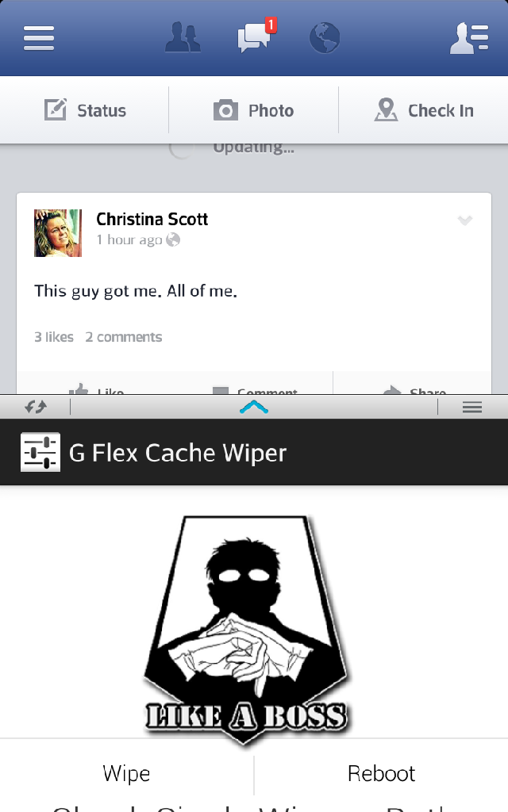Open messages with one notification

(256, 36)
